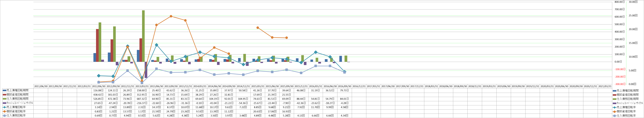Select the 2012/06/30 date column header
Screen dimensions: 644x118
coord(98,86)
